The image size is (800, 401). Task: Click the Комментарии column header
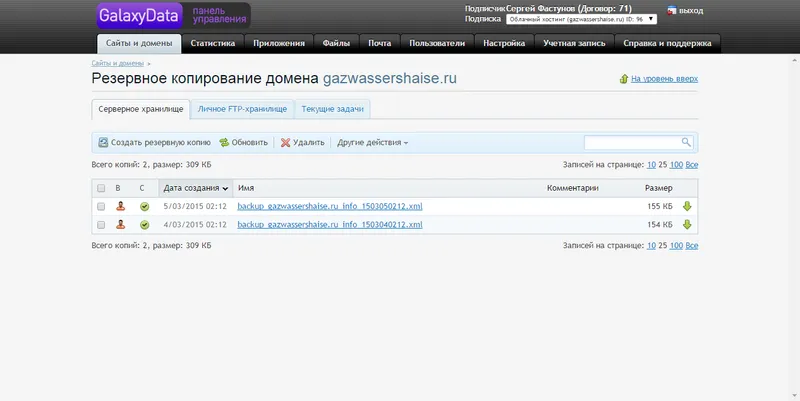coord(572,188)
